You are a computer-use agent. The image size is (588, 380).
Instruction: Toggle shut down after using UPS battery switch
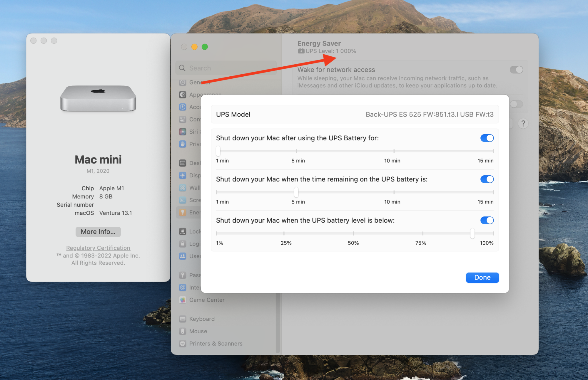[487, 138]
